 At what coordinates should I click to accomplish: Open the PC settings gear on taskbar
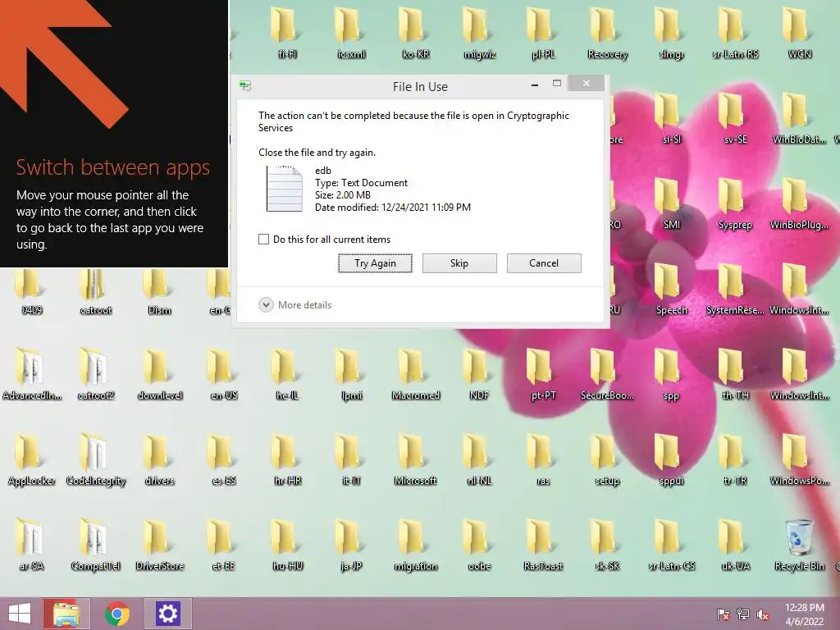pos(167,614)
